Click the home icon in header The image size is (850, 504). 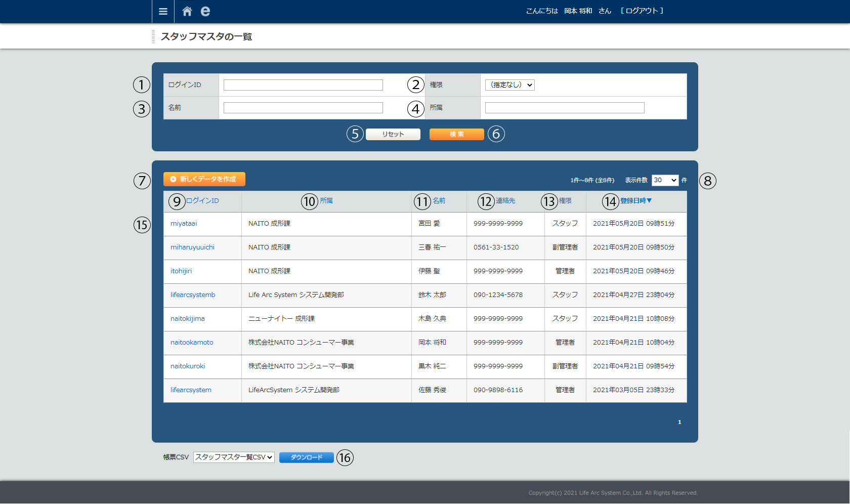click(x=187, y=11)
